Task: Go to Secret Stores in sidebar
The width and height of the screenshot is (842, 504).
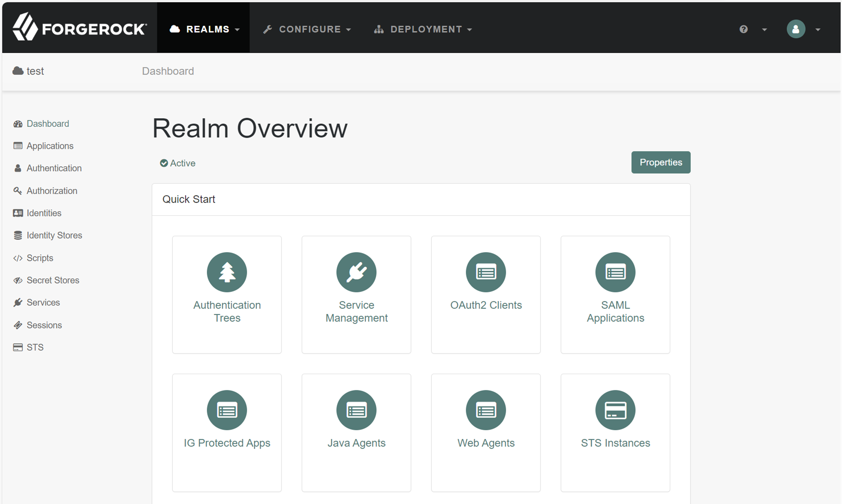Action: coord(53,280)
